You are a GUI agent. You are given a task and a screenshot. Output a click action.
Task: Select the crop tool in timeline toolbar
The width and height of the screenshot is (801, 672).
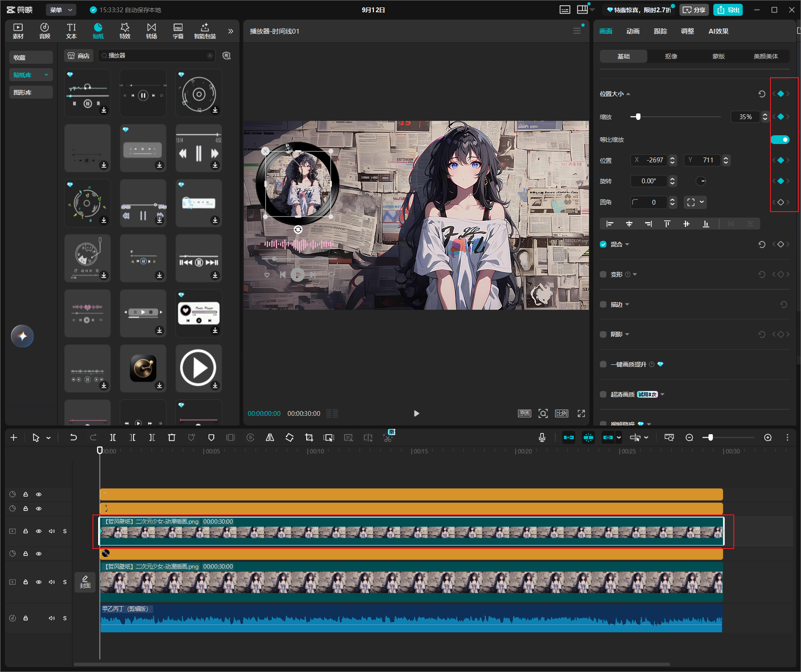(309, 437)
